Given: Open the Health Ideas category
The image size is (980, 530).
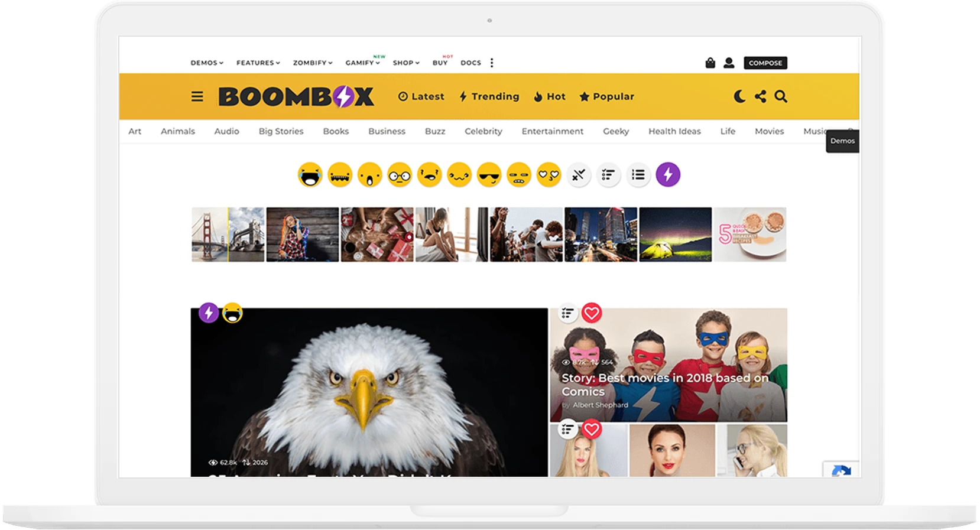Looking at the screenshot, I should click(674, 131).
